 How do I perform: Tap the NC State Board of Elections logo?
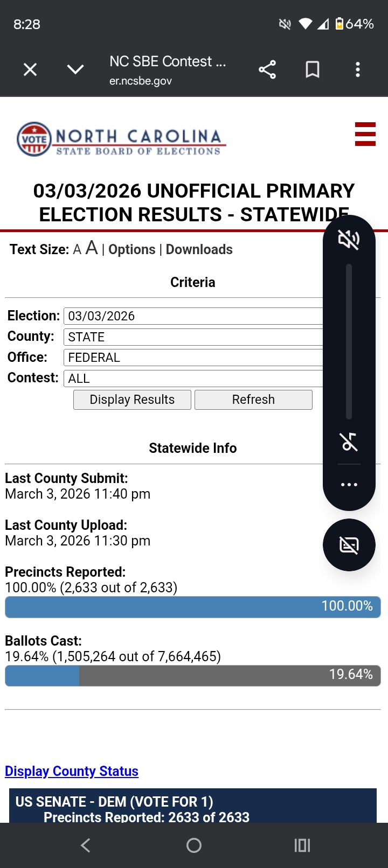(120, 139)
